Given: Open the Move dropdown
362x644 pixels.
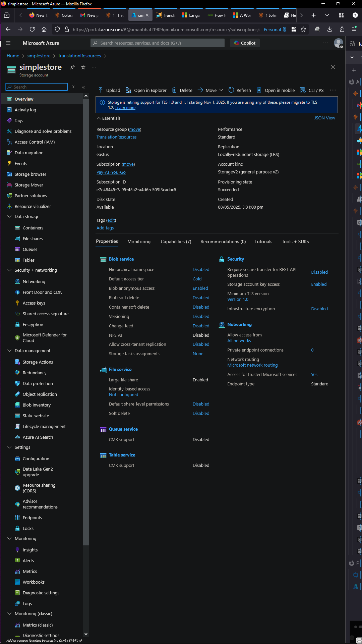Looking at the screenshot, I should (210, 90).
